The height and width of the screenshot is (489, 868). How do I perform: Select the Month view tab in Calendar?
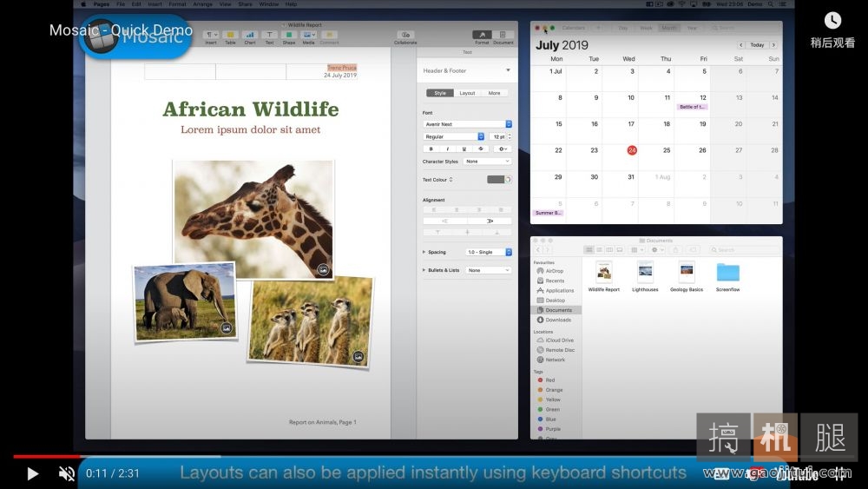669,28
